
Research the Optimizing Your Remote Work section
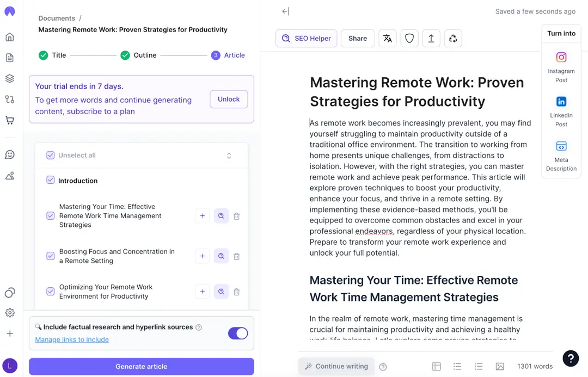pyautogui.click(x=221, y=292)
